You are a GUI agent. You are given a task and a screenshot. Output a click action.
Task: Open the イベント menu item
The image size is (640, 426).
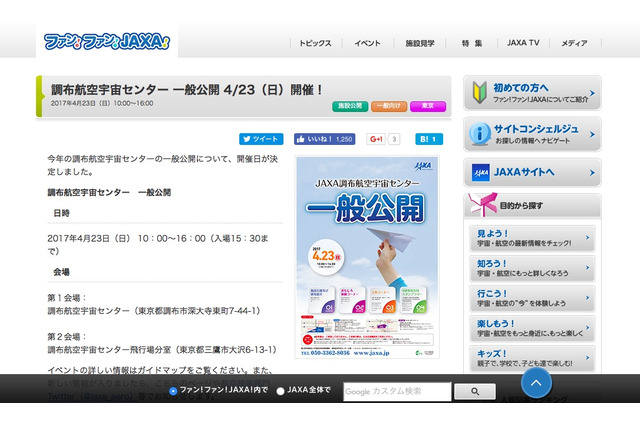[367, 43]
